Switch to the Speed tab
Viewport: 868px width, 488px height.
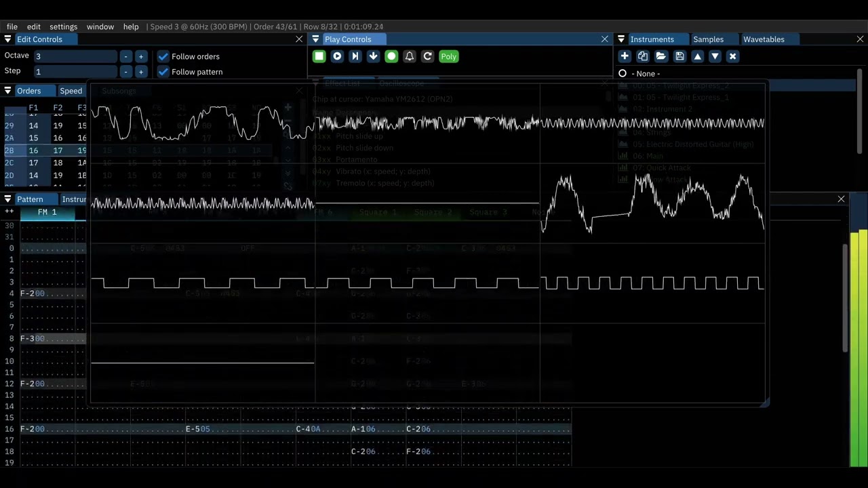(71, 91)
